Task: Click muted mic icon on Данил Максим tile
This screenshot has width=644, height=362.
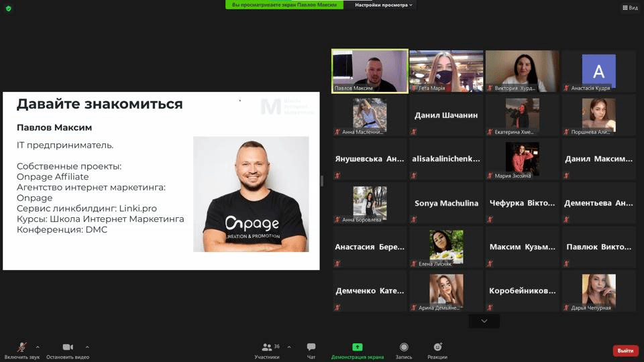Action: (566, 176)
